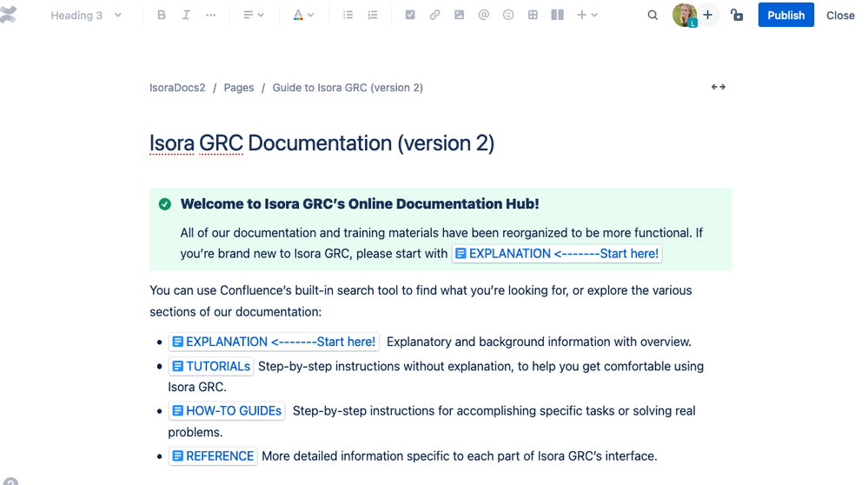Click the paragraph starting 'You can use Confluence's'

421,302
